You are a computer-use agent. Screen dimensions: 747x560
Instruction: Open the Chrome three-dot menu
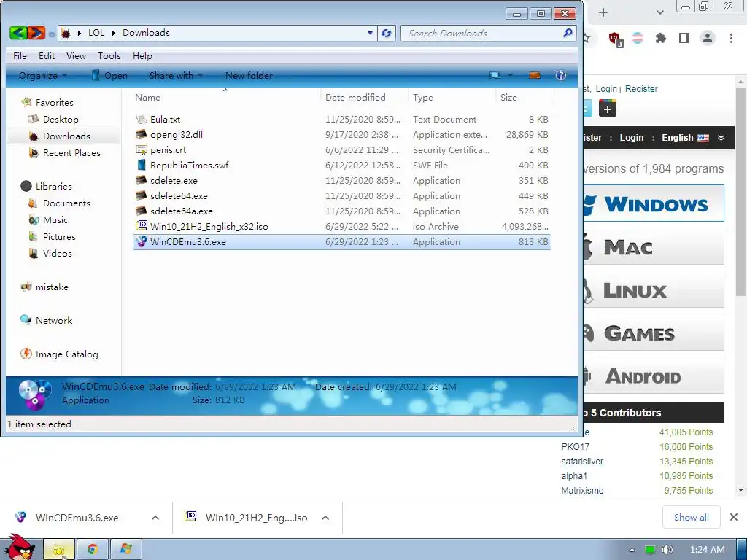point(731,38)
